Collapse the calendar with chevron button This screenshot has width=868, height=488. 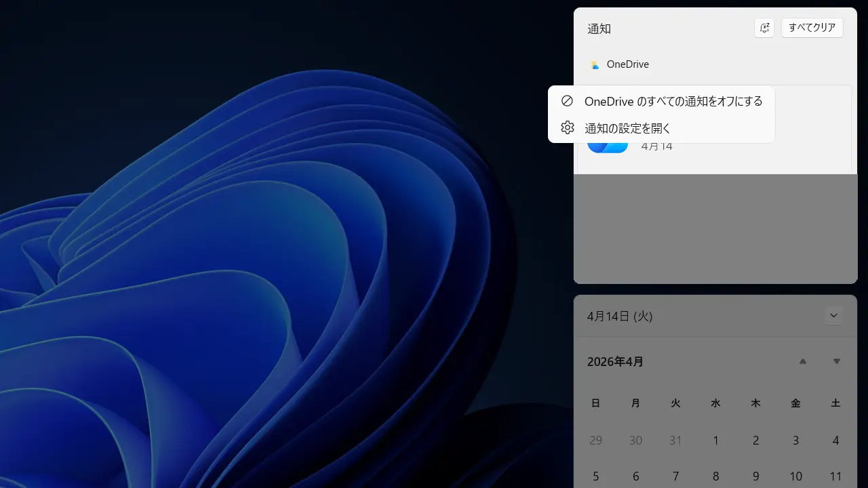point(834,316)
